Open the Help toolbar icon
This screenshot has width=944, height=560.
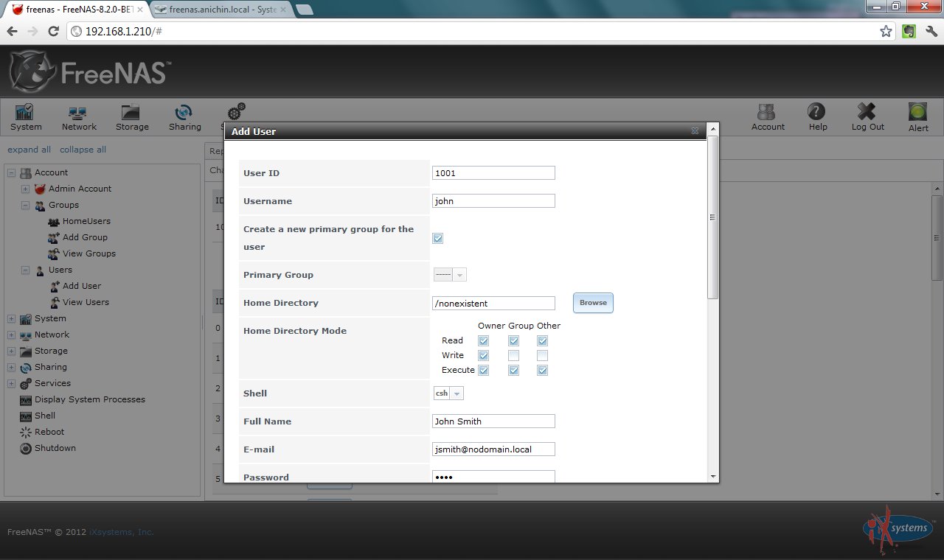tap(818, 116)
